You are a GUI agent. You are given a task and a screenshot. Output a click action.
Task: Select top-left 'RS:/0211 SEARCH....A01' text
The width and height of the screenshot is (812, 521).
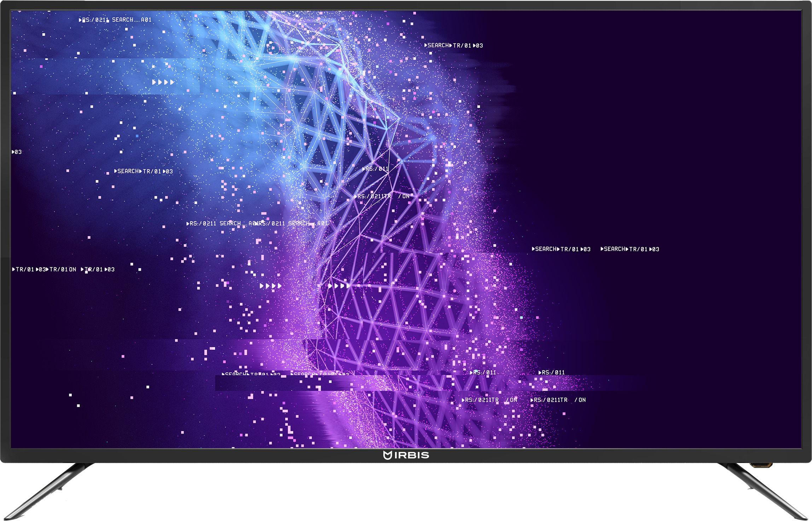(115, 20)
